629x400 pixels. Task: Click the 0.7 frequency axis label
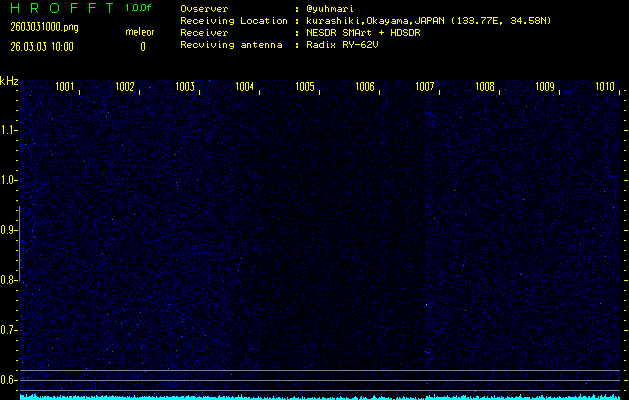pyautogui.click(x=9, y=330)
